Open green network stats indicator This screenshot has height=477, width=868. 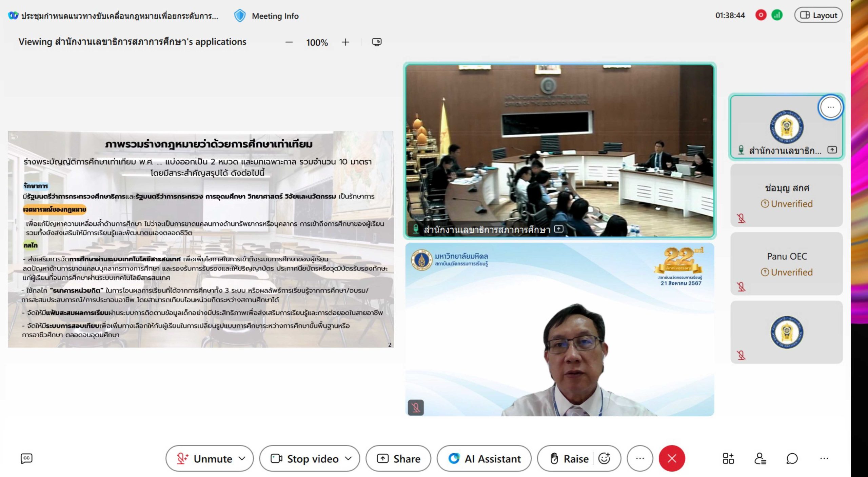(x=777, y=15)
